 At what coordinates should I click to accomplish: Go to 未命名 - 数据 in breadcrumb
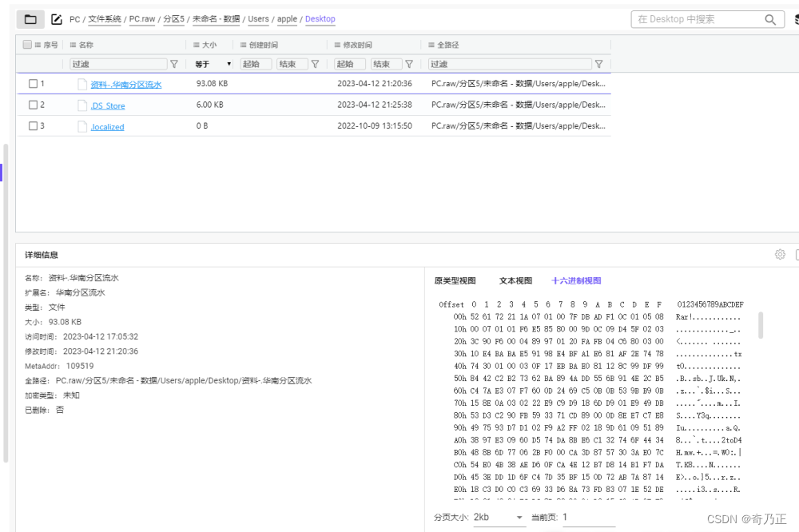pyautogui.click(x=216, y=19)
